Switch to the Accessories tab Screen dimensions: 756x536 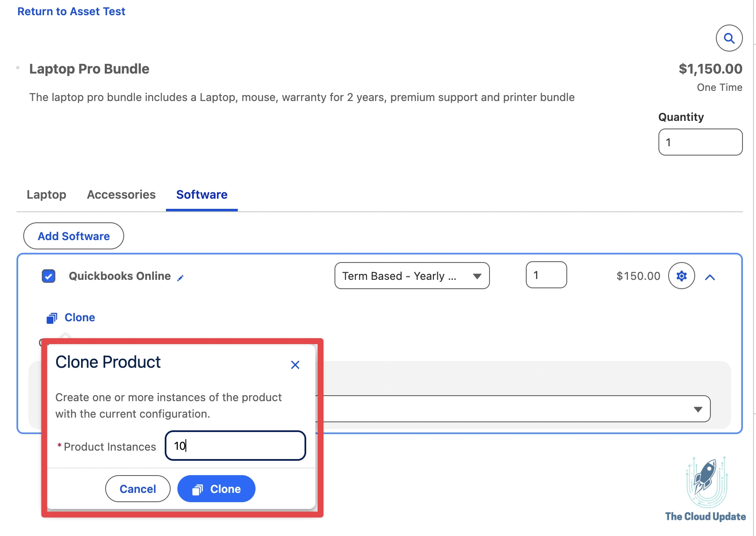(x=121, y=194)
